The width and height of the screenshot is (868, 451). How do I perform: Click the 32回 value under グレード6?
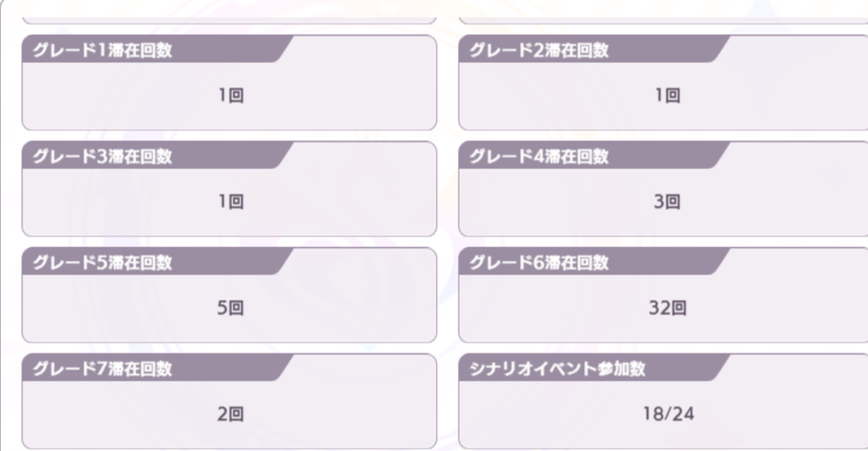click(667, 309)
